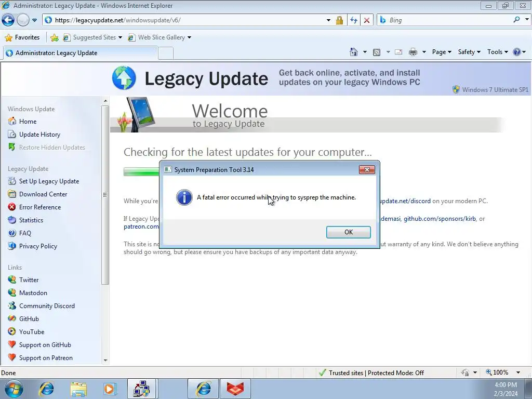Click the search magnifier icon
This screenshot has height=399, width=532.
516,20
